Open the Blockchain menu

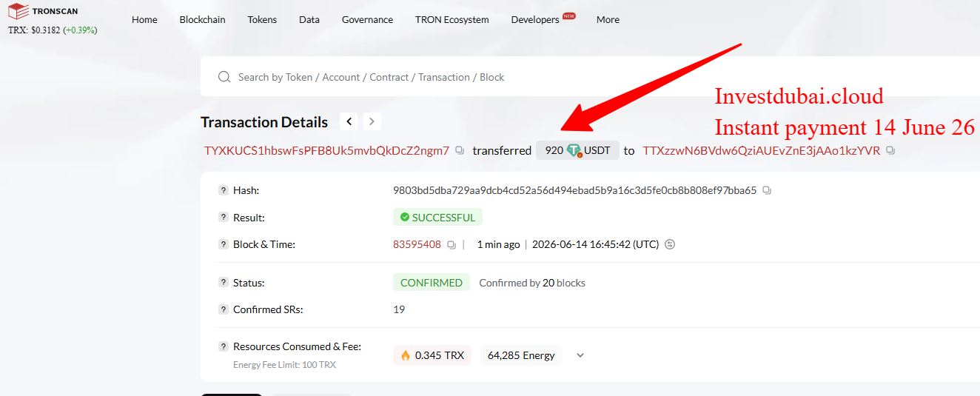pos(202,20)
